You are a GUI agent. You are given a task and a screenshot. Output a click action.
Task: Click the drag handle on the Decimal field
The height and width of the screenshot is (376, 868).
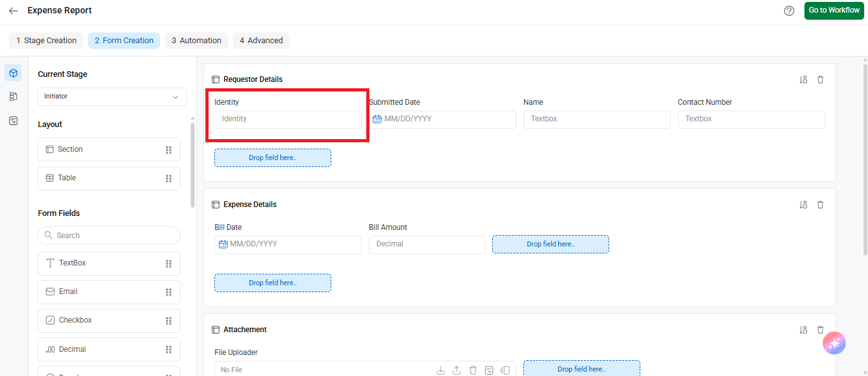(169, 349)
